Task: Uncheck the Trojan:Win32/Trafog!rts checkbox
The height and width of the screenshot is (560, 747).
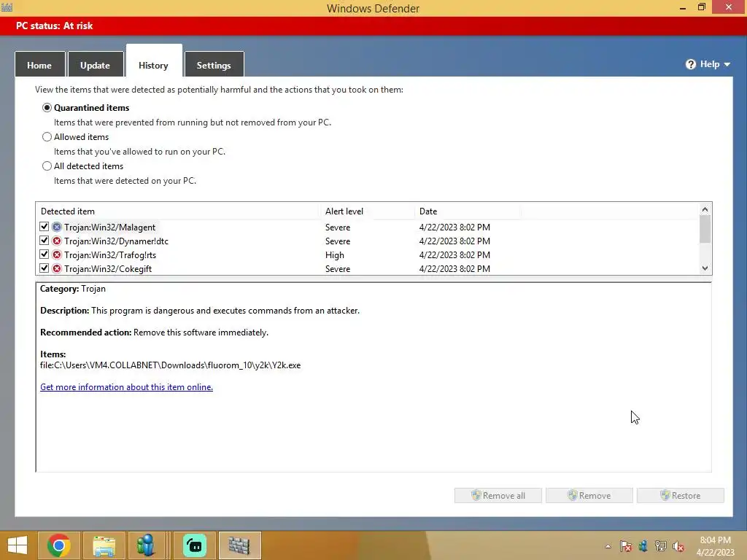Action: 44,254
